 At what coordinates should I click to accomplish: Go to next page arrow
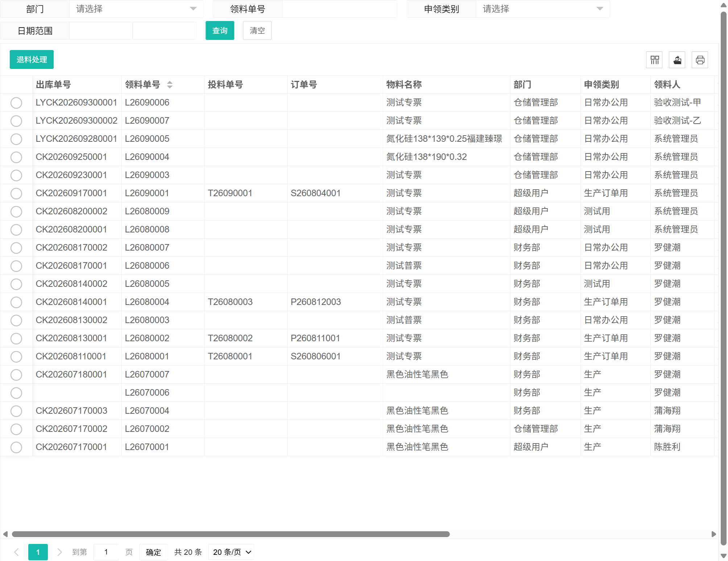[x=59, y=552]
